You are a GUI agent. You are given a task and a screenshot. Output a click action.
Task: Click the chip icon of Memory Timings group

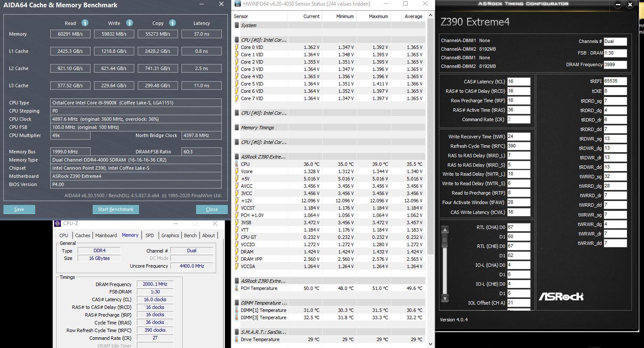tap(236, 128)
